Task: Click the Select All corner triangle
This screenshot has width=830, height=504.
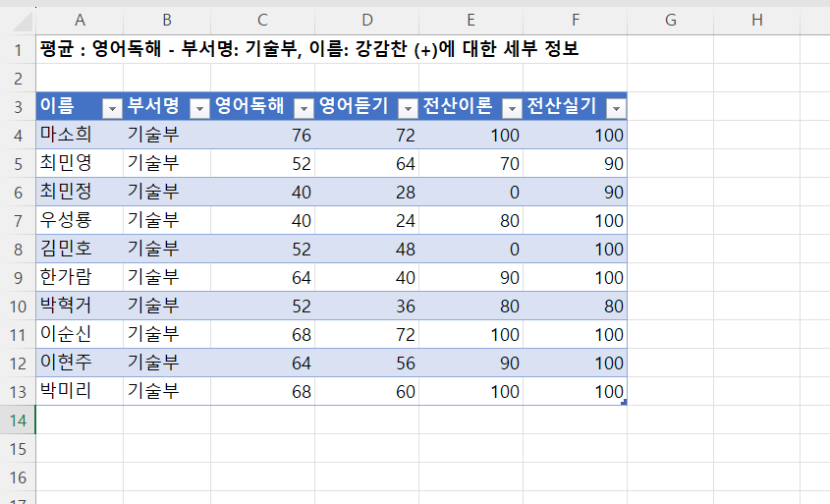Action: pos(22,20)
